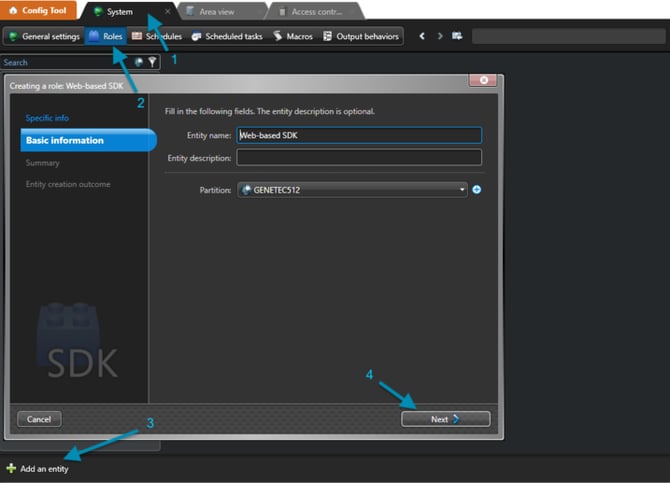This screenshot has height=483, width=670.
Task: Open General settings view
Action: pos(44,36)
